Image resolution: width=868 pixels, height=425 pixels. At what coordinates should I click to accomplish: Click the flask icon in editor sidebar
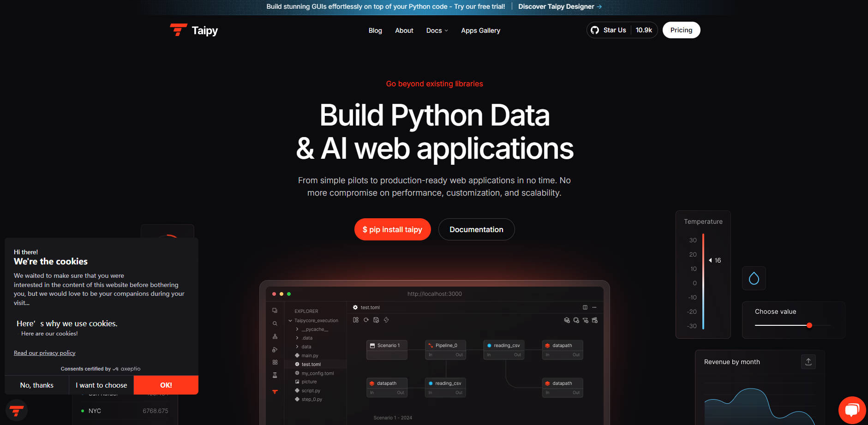point(275,375)
